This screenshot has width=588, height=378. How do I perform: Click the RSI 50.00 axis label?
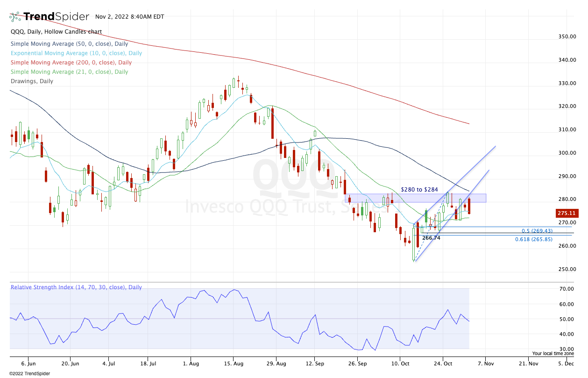click(x=567, y=319)
